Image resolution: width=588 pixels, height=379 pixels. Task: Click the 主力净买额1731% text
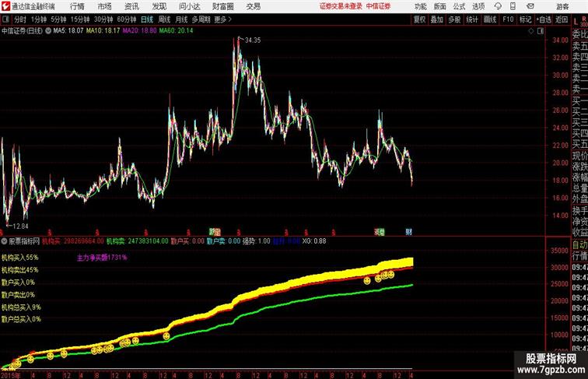coord(102,258)
